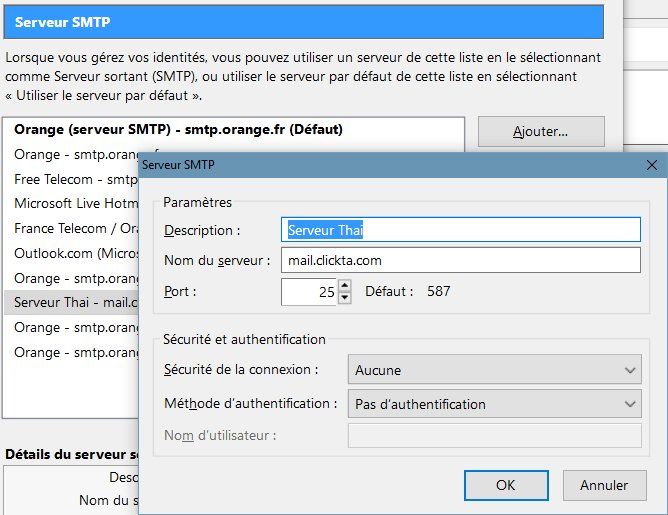668x515 pixels.
Task: Confirm with the OK button
Action: pyautogui.click(x=506, y=485)
